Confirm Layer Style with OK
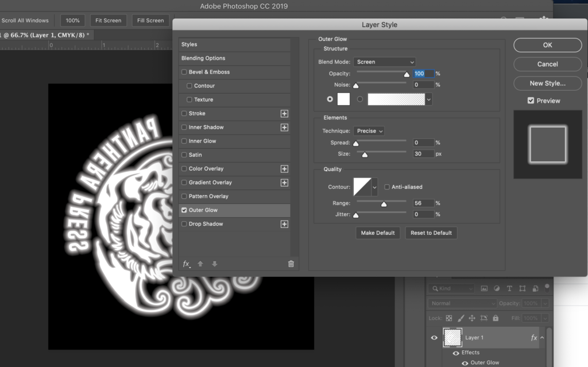The height and width of the screenshot is (367, 588). pos(547,45)
